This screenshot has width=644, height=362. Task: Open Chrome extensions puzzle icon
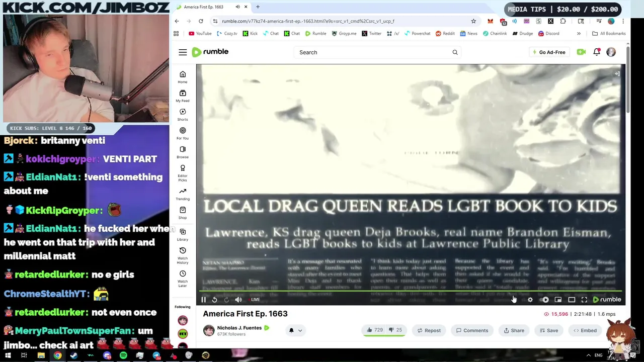click(563, 21)
